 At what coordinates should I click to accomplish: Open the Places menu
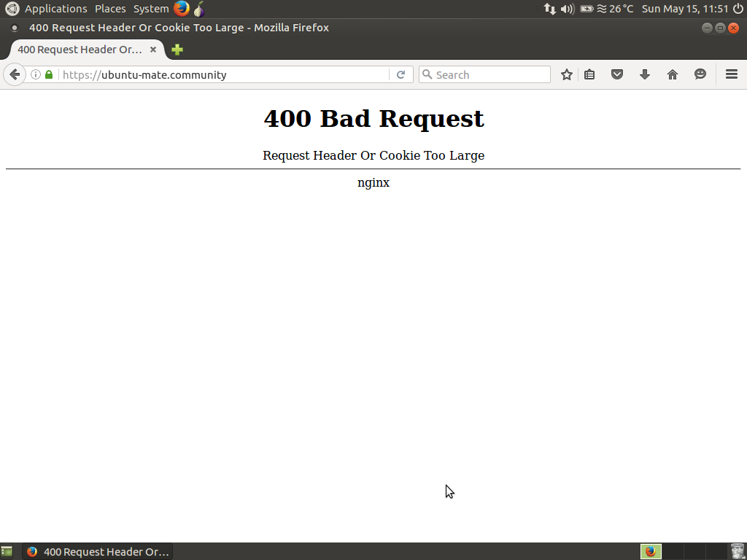[110, 9]
